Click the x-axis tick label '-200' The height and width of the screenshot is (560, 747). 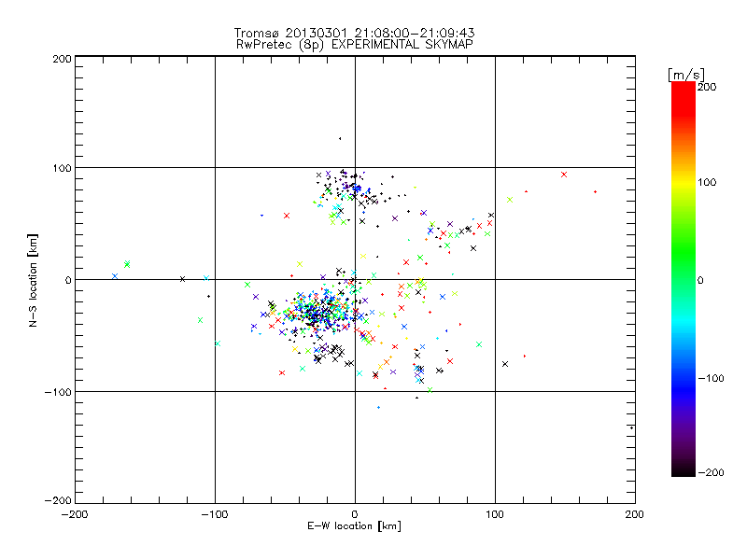click(x=75, y=515)
